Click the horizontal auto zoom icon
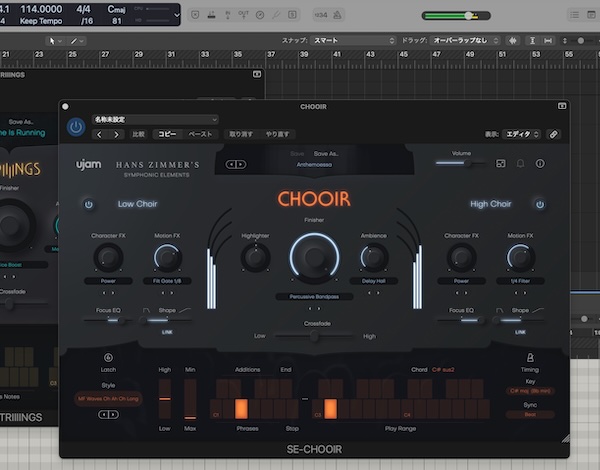This screenshot has height=470, width=600. tap(548, 40)
